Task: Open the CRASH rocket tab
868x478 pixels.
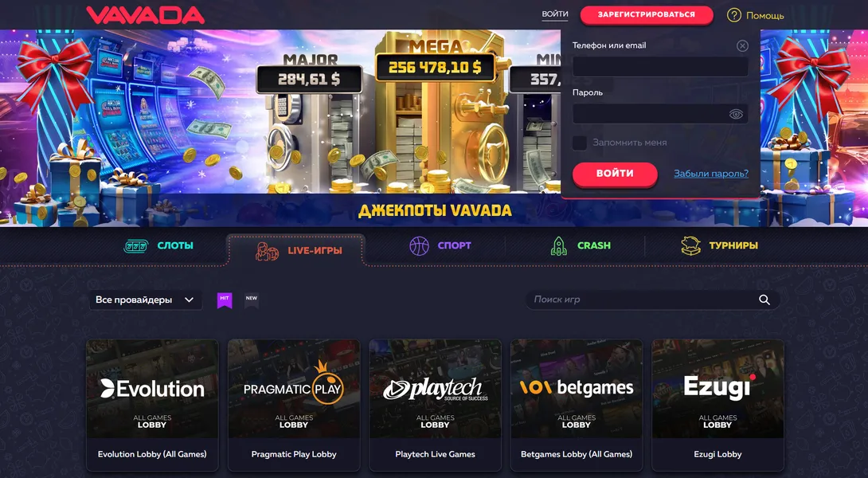Action: (x=581, y=245)
